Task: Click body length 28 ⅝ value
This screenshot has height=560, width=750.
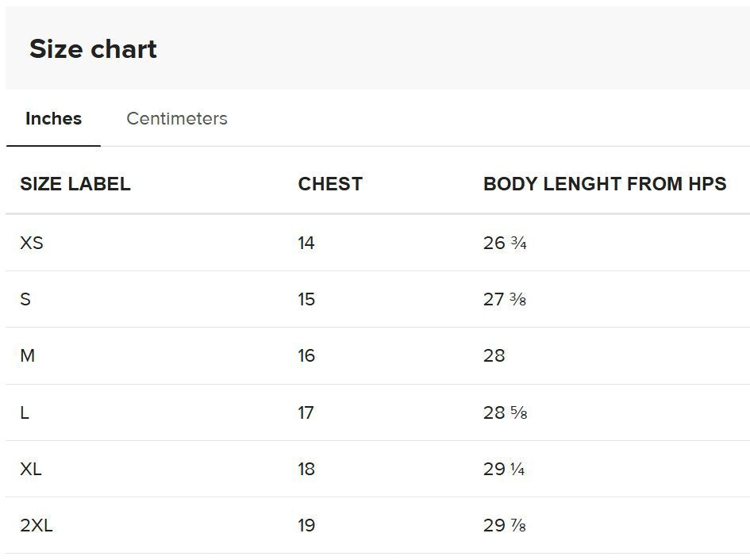Action: coord(505,412)
